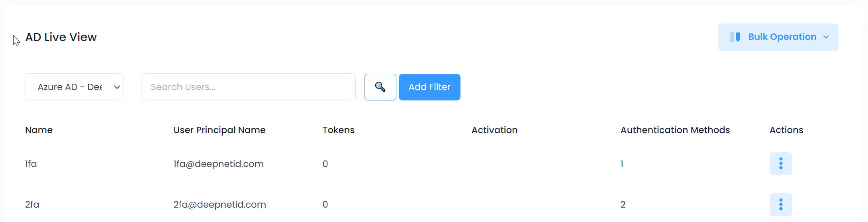The height and width of the screenshot is (222, 868).
Task: Click the Authentication Methods column header
Action: click(x=675, y=130)
